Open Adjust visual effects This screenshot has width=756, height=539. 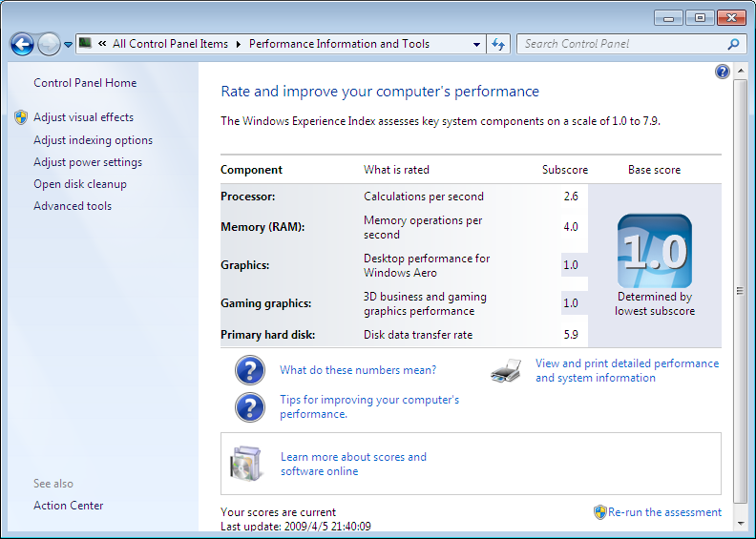83,117
